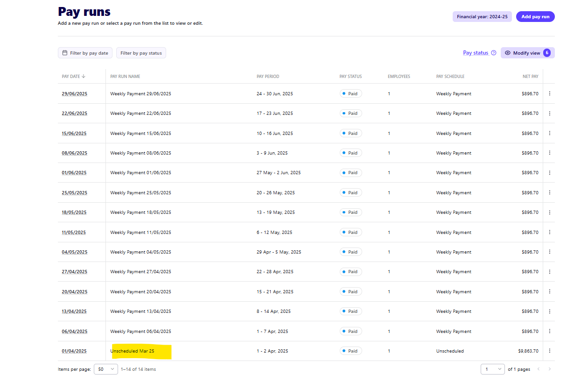Select the Unscheduled Mar 25 pay run name
Image resolution: width=588 pixels, height=382 pixels.
[x=132, y=351]
